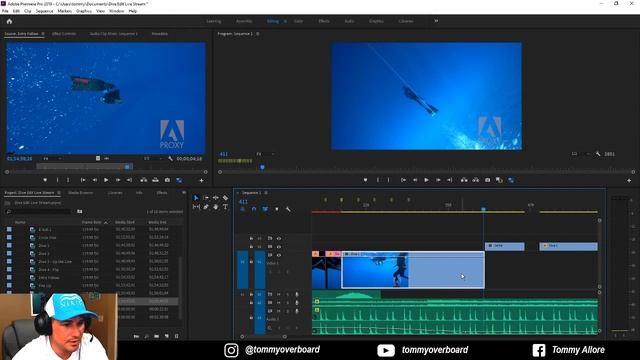Hide the V2 track output eye
Image resolution: width=640 pixels, height=360 pixels.
(279, 247)
